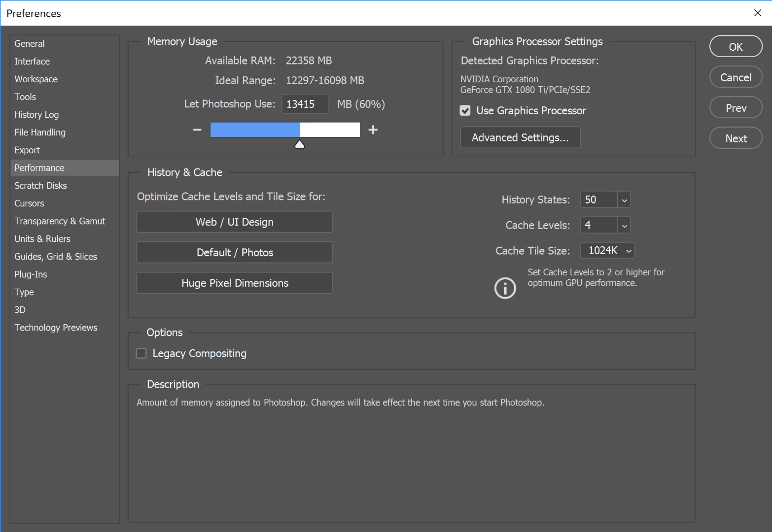Click Let Photoshop Use memory field

[x=305, y=104]
